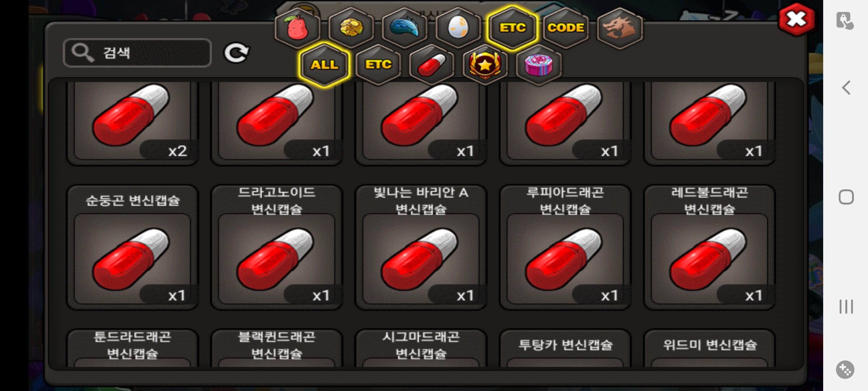
Task: Choose the 빛나는 바리안 A 변신캡슐 item
Action: (421, 248)
